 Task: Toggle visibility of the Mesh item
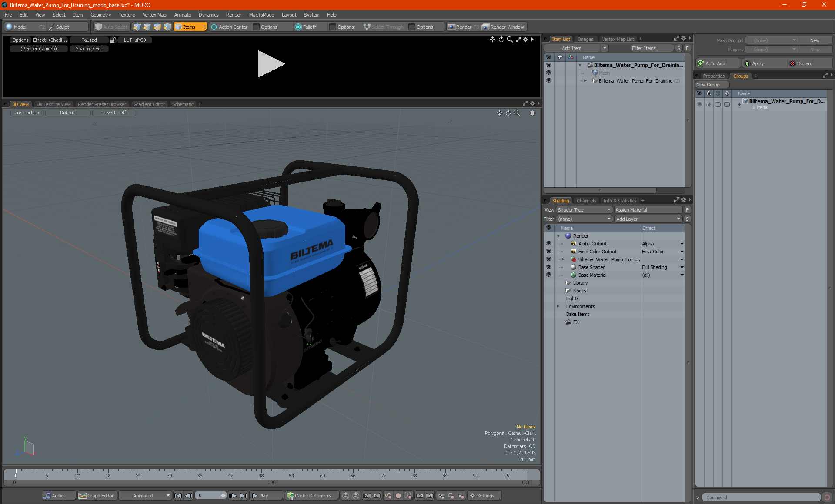(x=548, y=73)
